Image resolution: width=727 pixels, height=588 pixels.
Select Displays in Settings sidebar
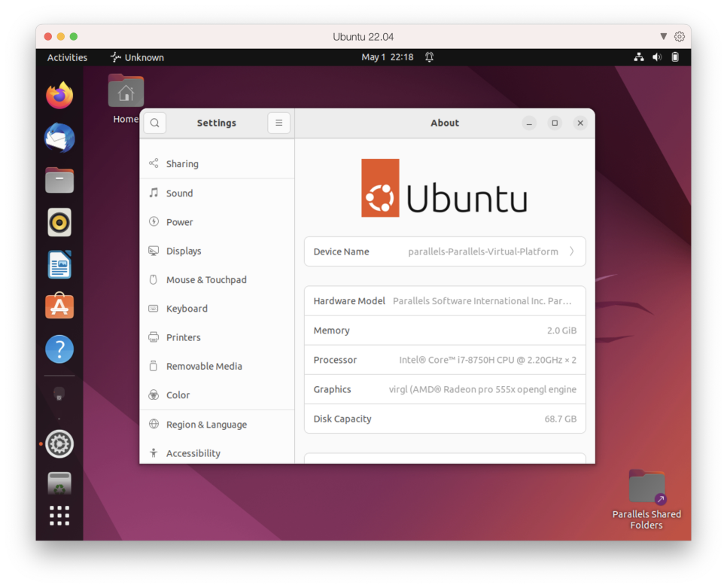click(217, 251)
